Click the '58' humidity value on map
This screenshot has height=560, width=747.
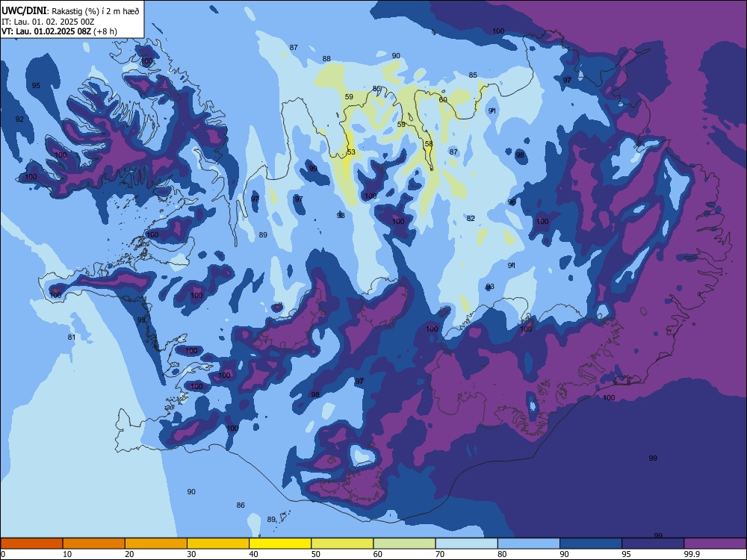[x=429, y=143]
